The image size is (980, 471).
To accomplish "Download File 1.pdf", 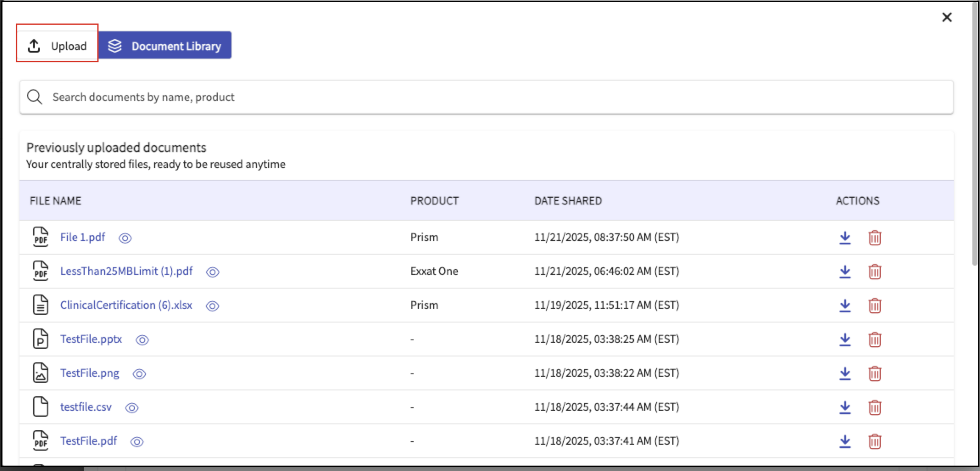I will [x=845, y=238].
